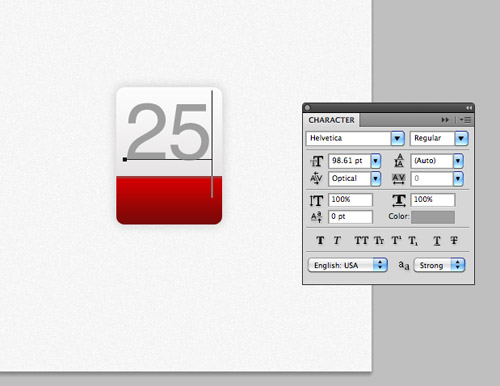Click the horizontal scale 100% field
Image resolution: width=500 pixels, height=386 pixels.
(433, 200)
